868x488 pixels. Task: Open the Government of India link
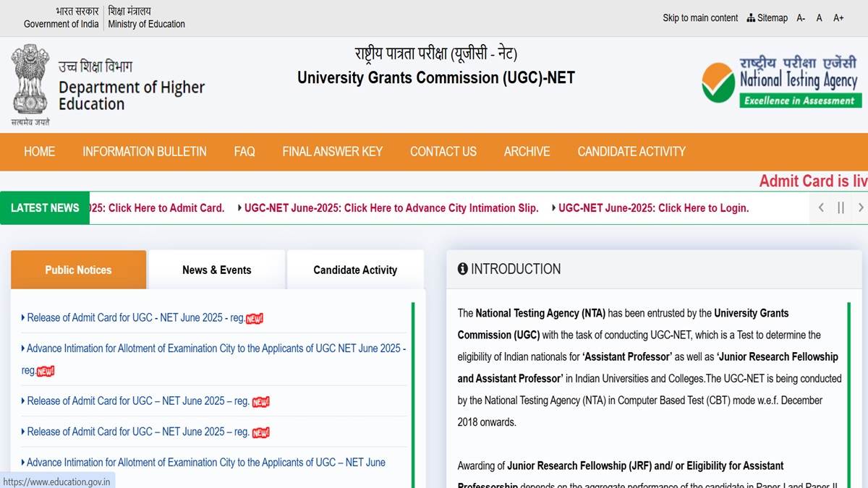coord(61,18)
